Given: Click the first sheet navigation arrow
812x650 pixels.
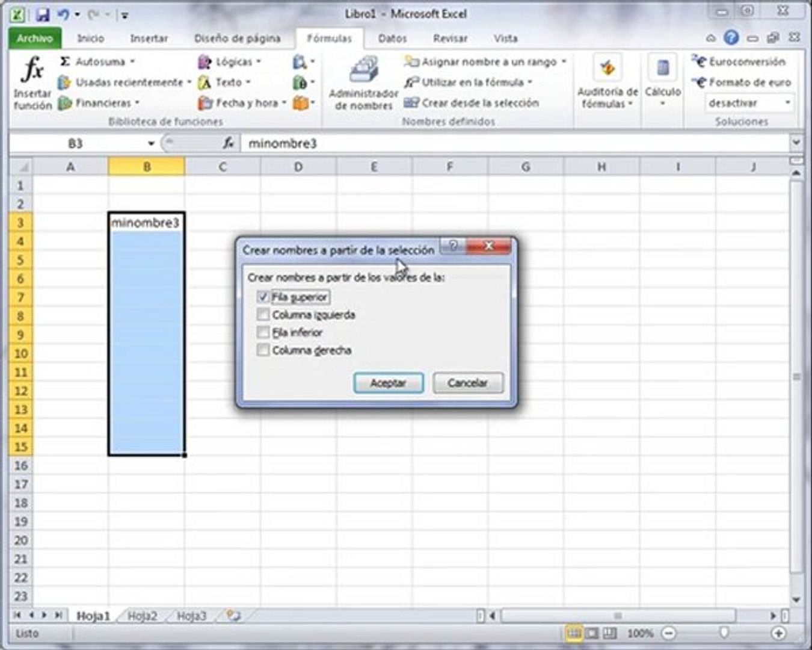Looking at the screenshot, I should click(17, 615).
